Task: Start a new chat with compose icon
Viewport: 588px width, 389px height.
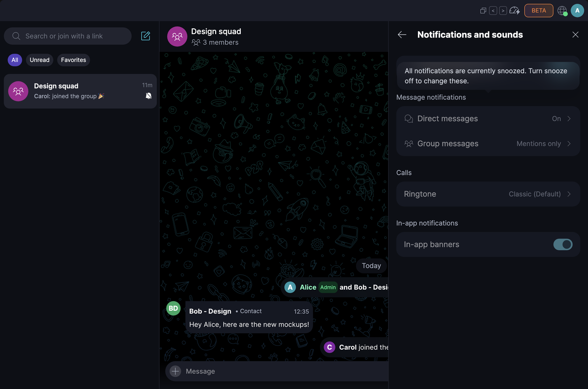Action: 146,36
